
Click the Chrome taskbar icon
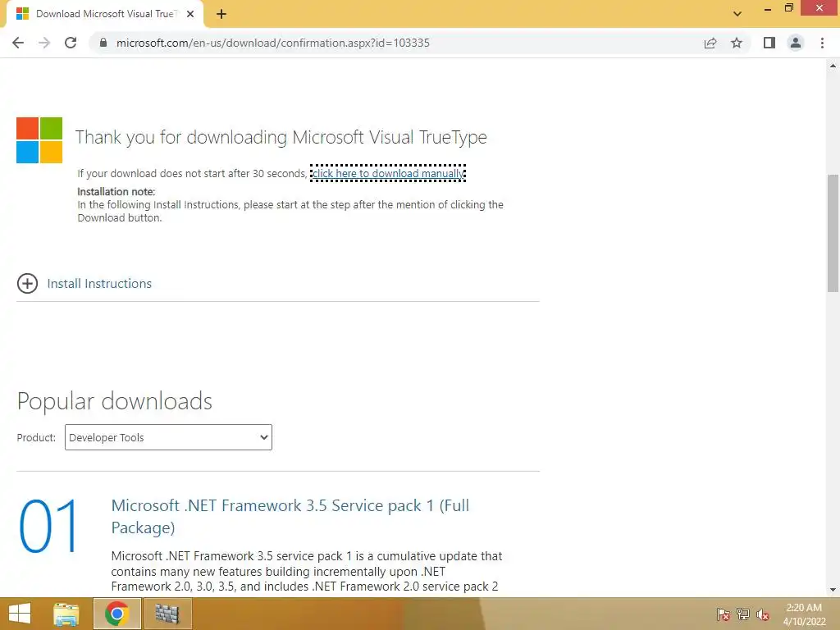point(116,614)
